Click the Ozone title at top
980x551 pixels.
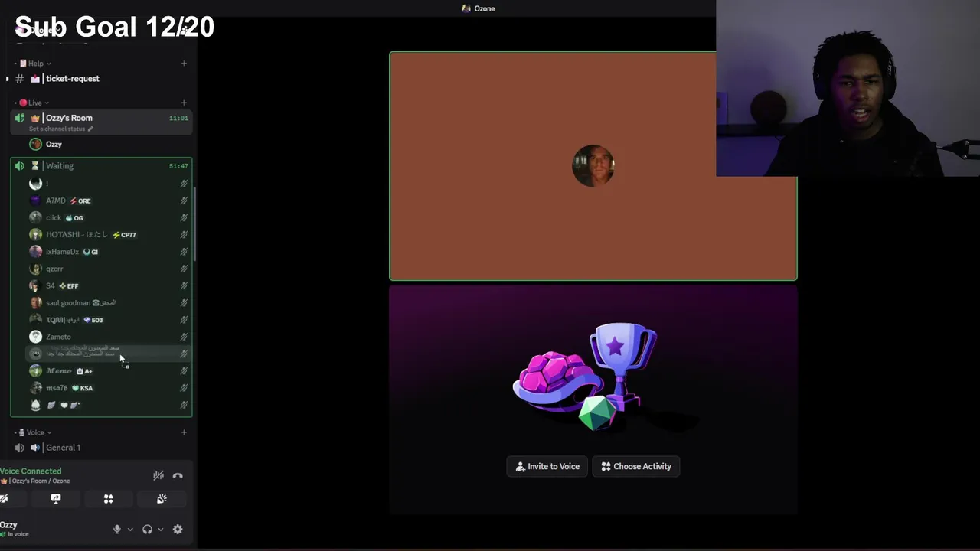coord(479,8)
